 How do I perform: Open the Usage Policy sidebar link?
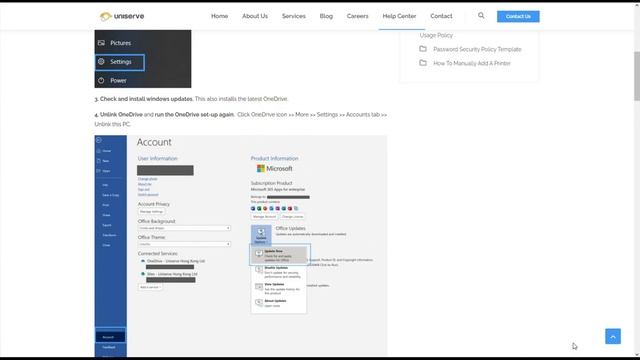[x=436, y=36]
